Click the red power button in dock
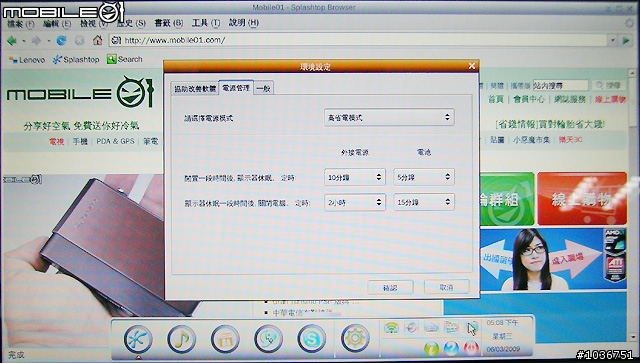The width and height of the screenshot is (640, 363). point(471,349)
